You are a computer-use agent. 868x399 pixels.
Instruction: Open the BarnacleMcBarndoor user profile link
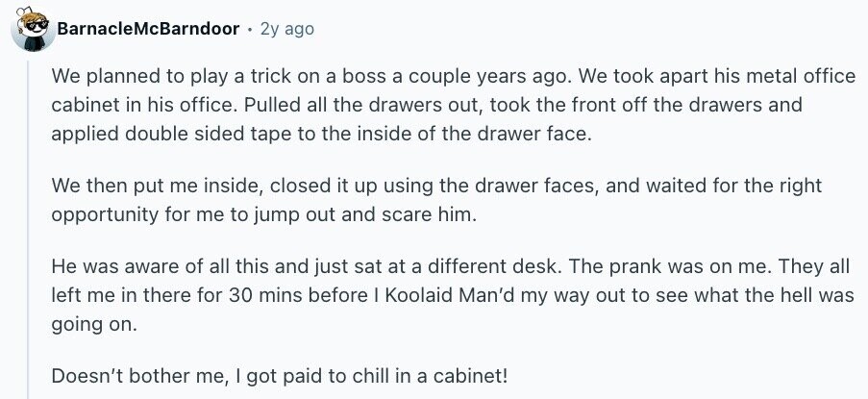(148, 30)
